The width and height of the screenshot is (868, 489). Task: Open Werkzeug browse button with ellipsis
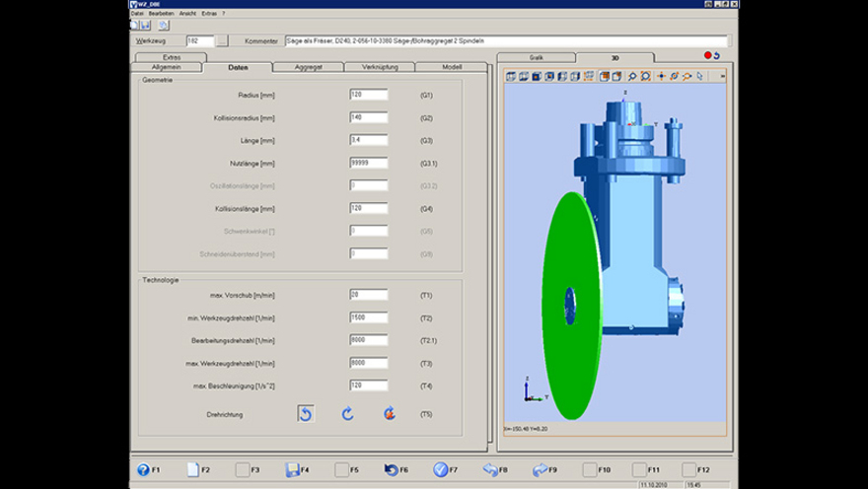pos(221,41)
